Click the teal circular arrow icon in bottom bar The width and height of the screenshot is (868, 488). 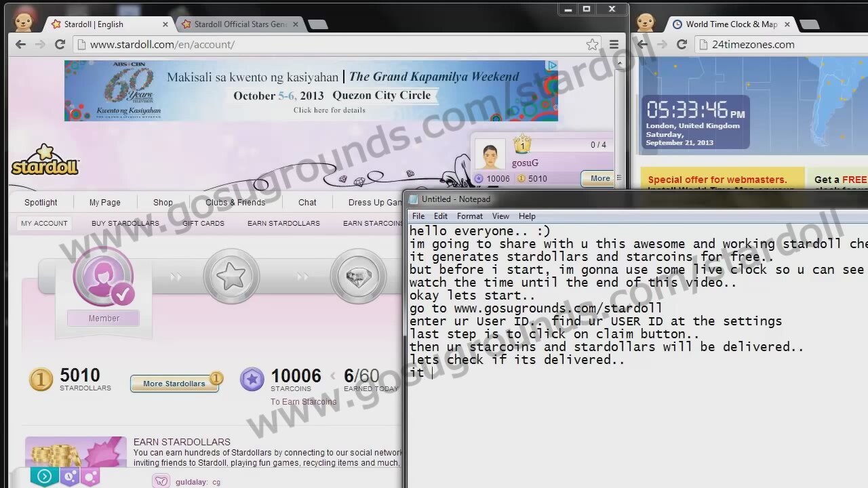point(44,476)
